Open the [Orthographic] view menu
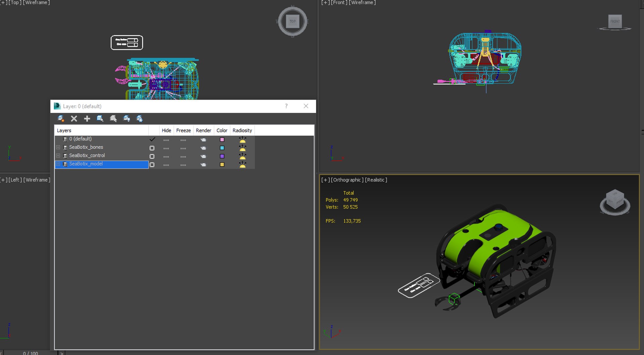The width and height of the screenshot is (644, 355). [347, 180]
